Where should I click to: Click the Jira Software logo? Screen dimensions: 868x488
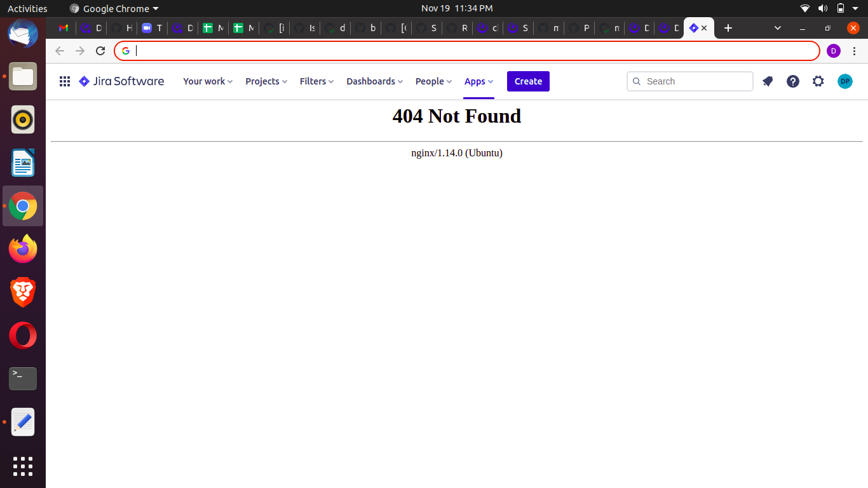[121, 81]
